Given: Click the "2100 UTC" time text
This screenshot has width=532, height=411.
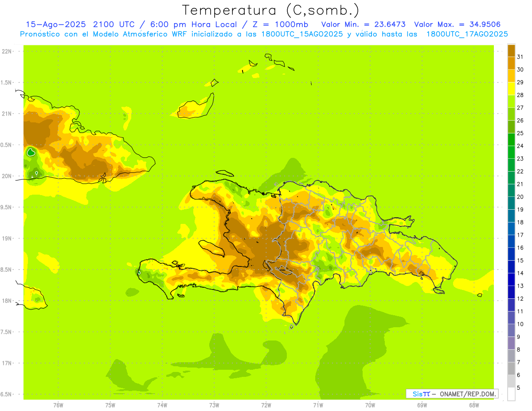Looking at the screenshot, I should click(x=114, y=24).
